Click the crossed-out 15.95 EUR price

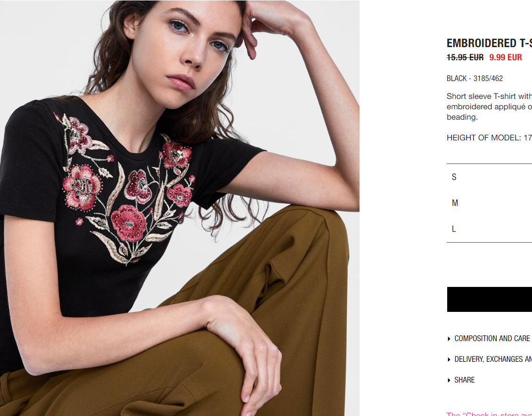click(465, 57)
